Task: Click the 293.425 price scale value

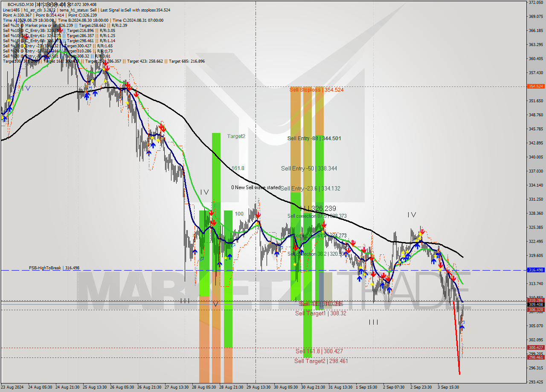Action: [535, 382]
